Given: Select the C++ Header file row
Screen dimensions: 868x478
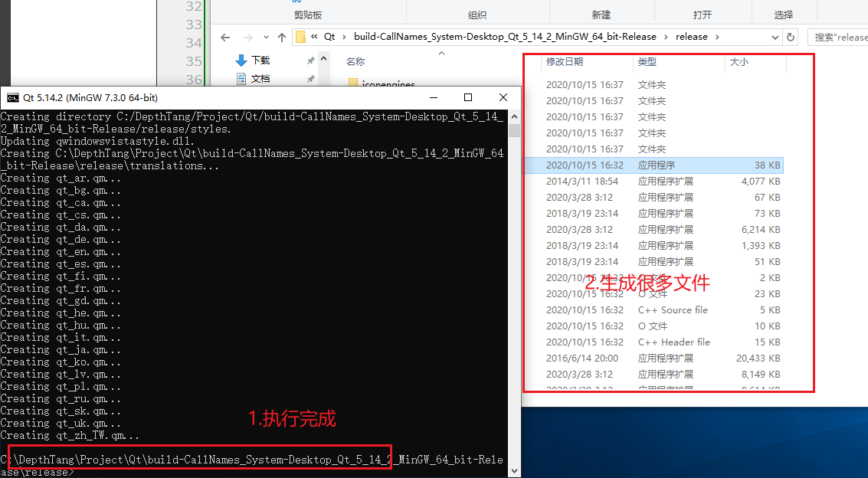Looking at the screenshot, I should 653,342.
